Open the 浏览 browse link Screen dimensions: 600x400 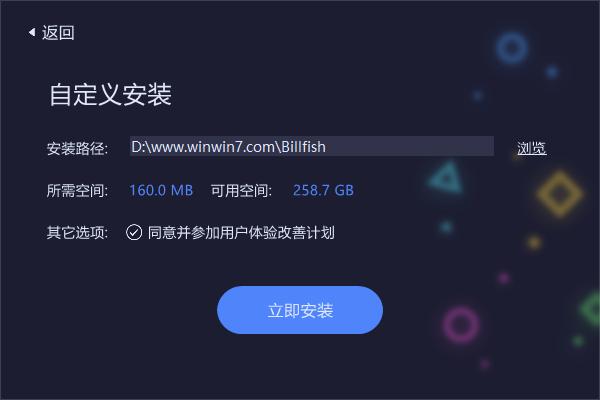click(532, 149)
